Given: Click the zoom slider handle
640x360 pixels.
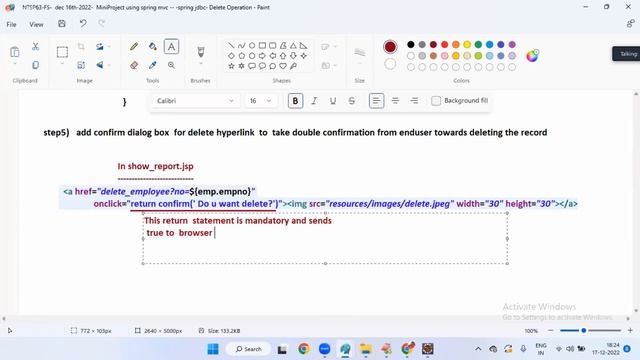Looking at the screenshot, I should 584,331.
